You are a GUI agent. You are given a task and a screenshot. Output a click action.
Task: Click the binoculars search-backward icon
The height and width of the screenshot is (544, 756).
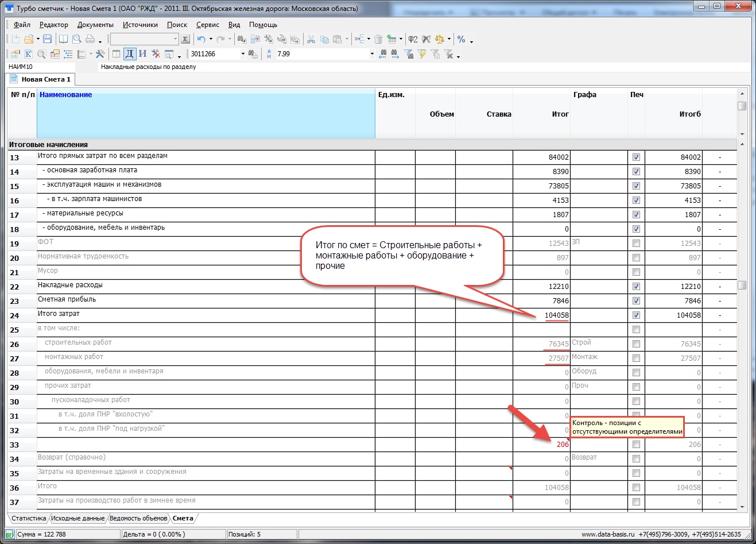click(x=383, y=54)
